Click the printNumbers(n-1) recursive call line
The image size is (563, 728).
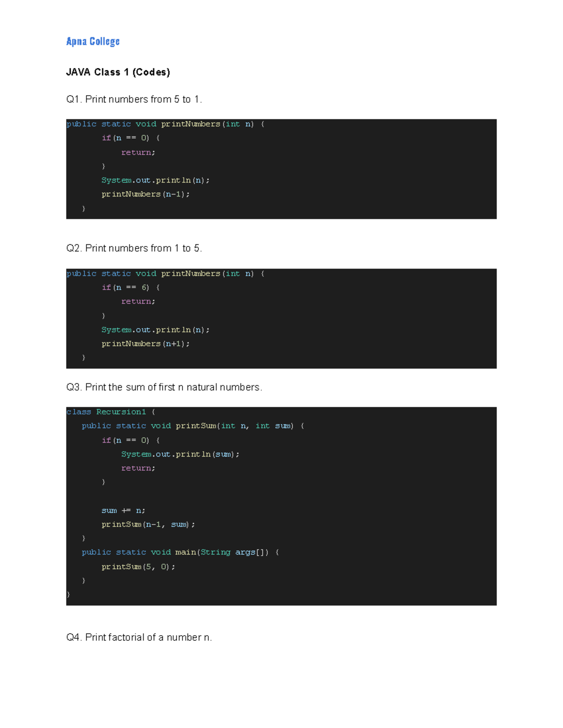point(145,194)
